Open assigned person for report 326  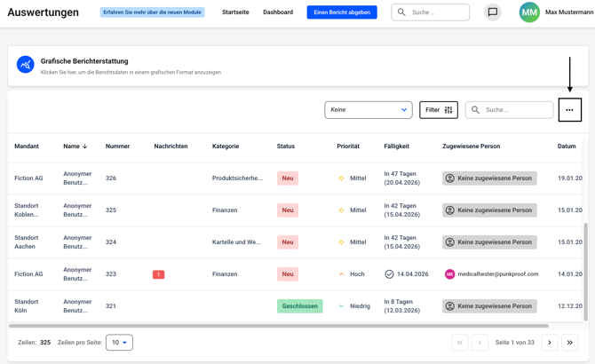click(489, 178)
